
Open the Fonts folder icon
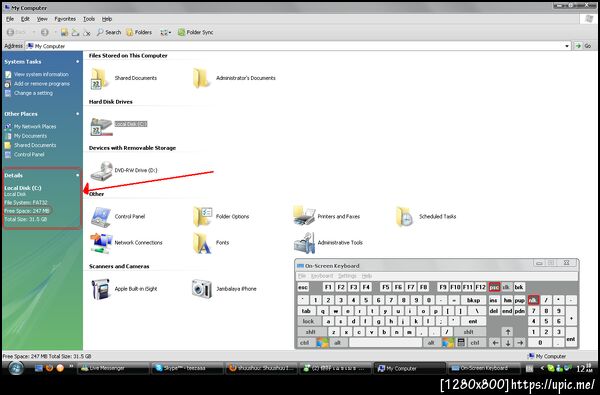[x=202, y=243]
